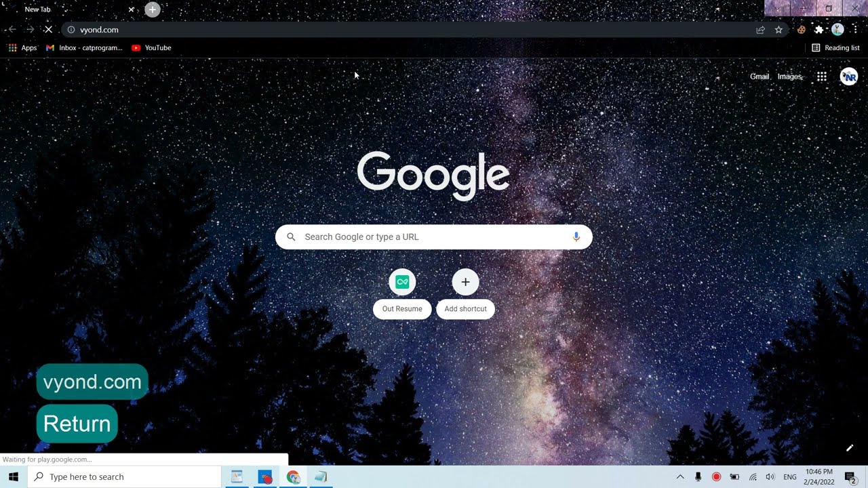Open the Windows Start menu
This screenshot has width=868, height=488.
point(14,477)
